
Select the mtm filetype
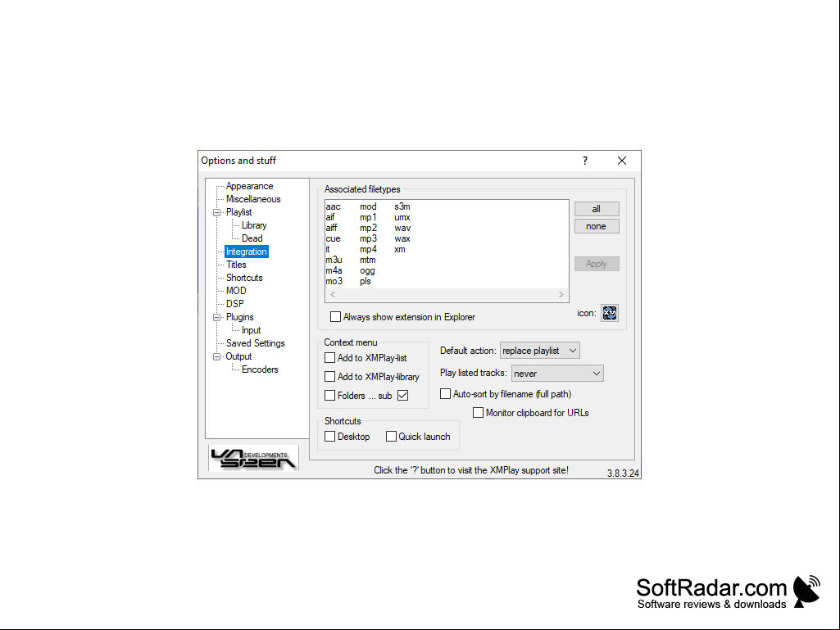[x=367, y=260]
